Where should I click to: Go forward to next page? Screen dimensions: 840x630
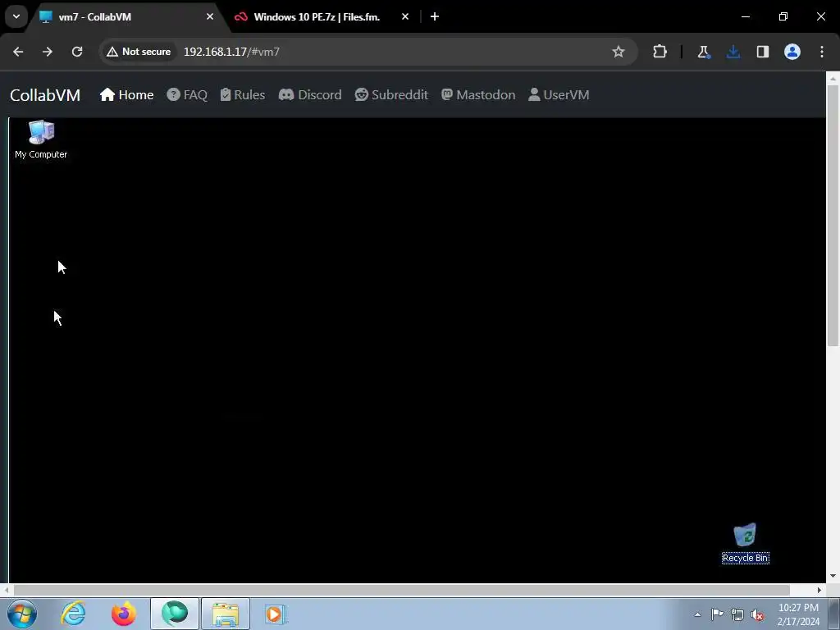point(48,52)
